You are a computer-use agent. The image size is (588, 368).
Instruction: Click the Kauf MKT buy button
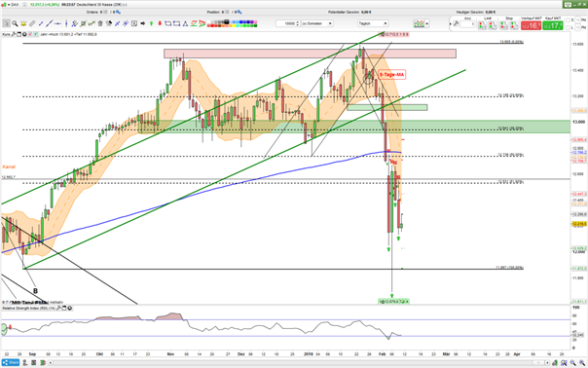[x=553, y=26]
